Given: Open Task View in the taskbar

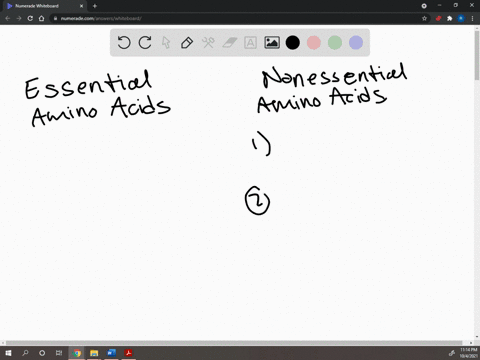Looking at the screenshot, I should pos(59,353).
